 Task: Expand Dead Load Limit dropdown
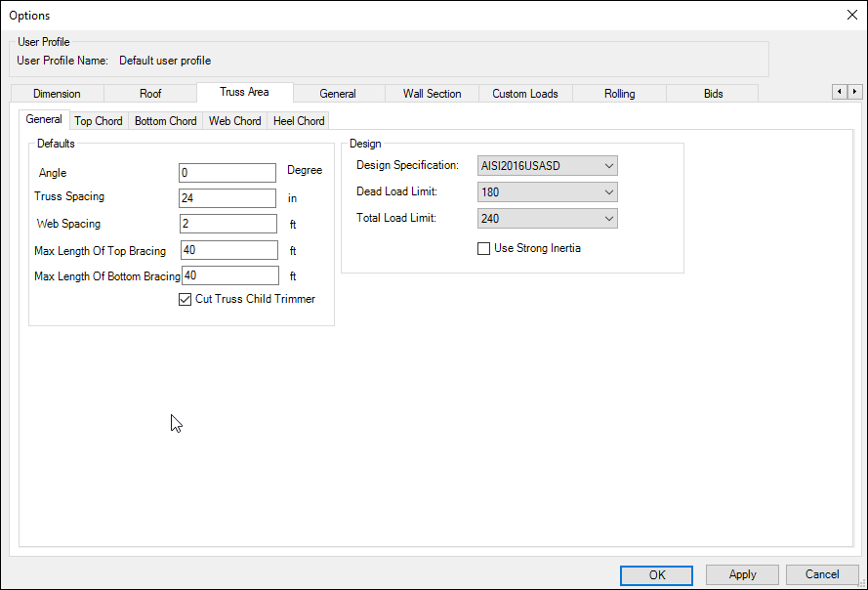[547, 192]
